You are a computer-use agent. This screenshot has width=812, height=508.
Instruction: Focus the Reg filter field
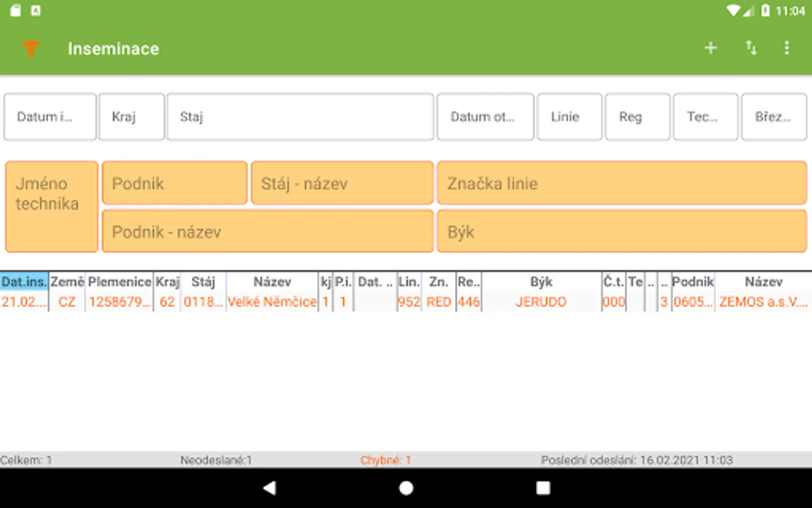click(x=638, y=117)
